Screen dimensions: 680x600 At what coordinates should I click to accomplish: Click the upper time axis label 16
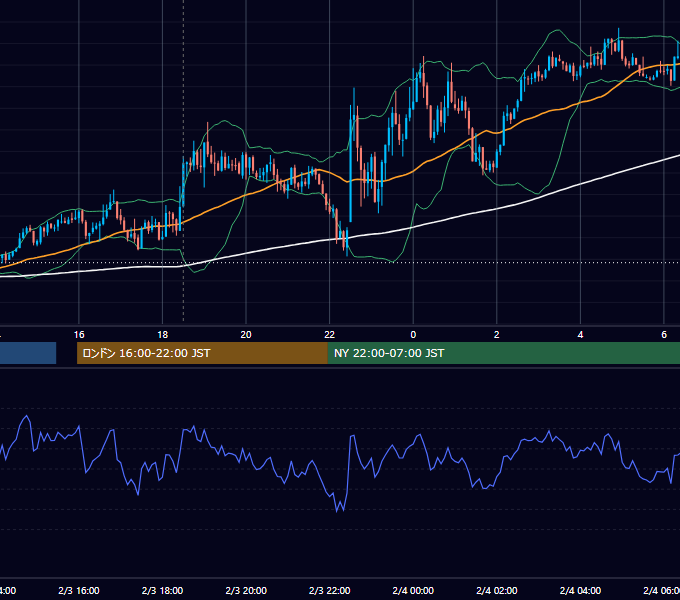tap(79, 335)
